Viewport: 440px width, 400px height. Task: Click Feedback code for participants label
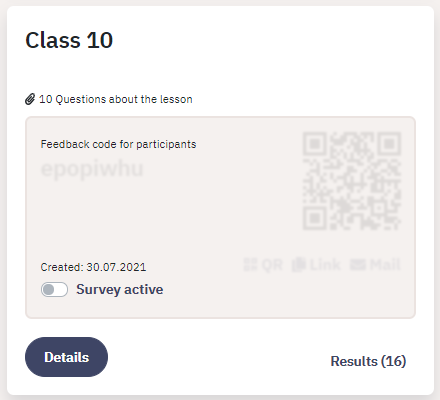[118, 144]
